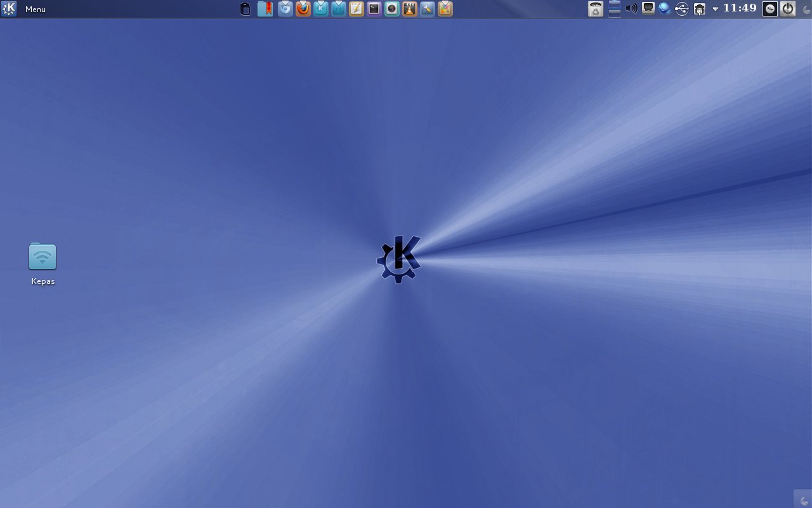
Task: Click the blue globe tray icon
Action: point(665,9)
